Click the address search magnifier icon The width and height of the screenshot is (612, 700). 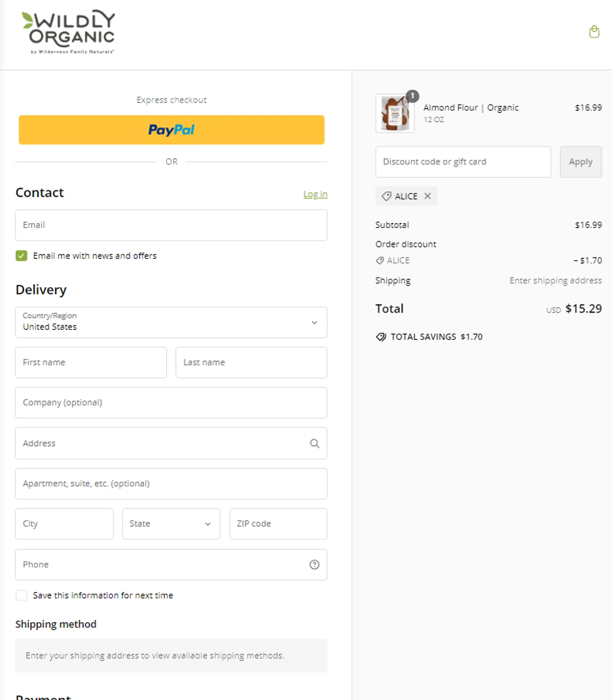pyautogui.click(x=315, y=443)
